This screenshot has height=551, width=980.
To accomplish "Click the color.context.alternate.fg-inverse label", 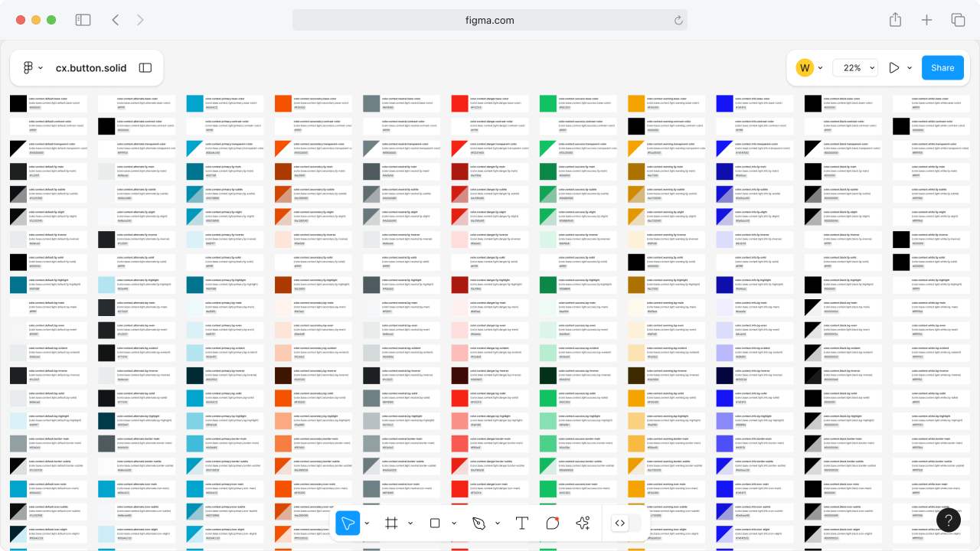I will [138, 234].
